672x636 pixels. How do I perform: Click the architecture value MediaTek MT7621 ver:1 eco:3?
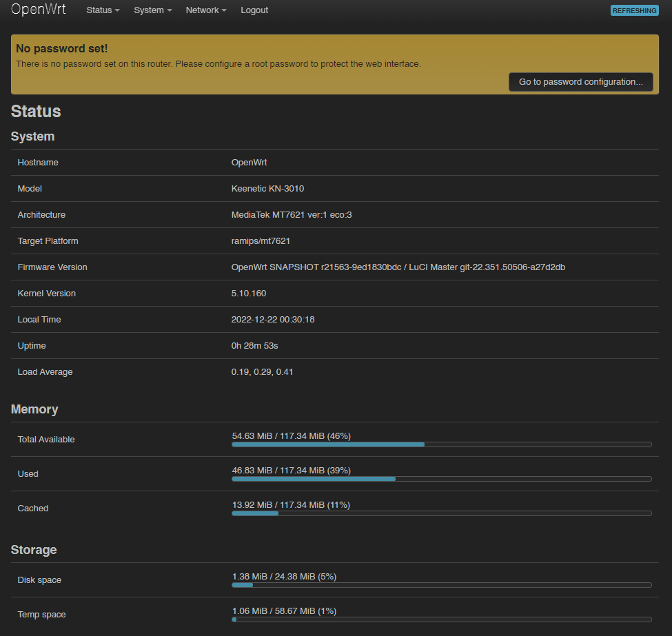click(292, 215)
